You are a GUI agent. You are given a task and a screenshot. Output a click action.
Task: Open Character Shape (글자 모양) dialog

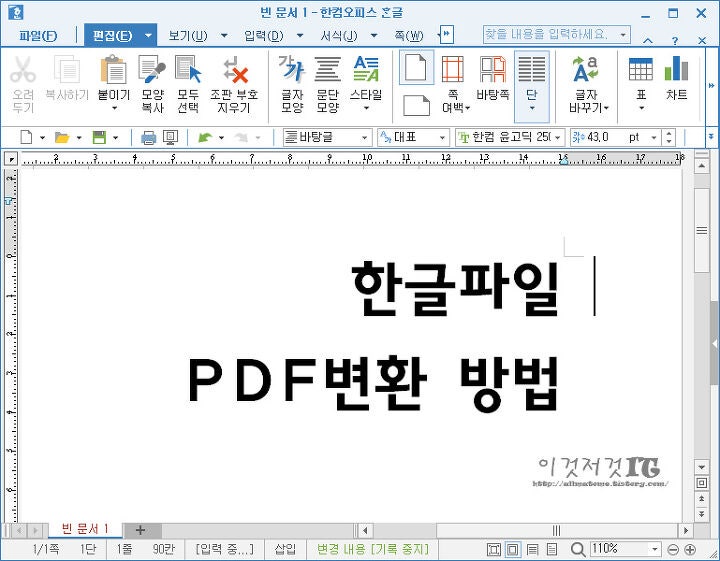(x=292, y=70)
